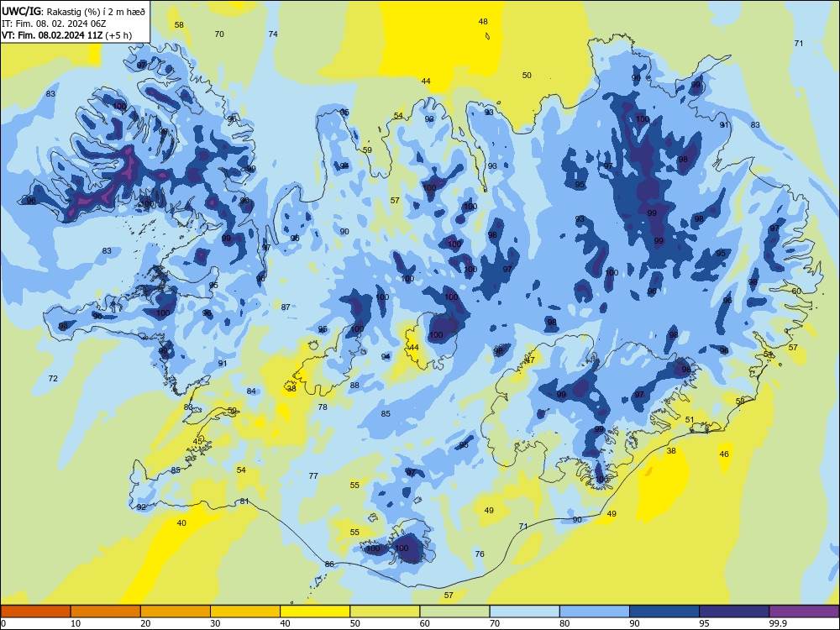Click the '51' humidity value on map
Screen dimensions: 840x630
tap(690, 419)
